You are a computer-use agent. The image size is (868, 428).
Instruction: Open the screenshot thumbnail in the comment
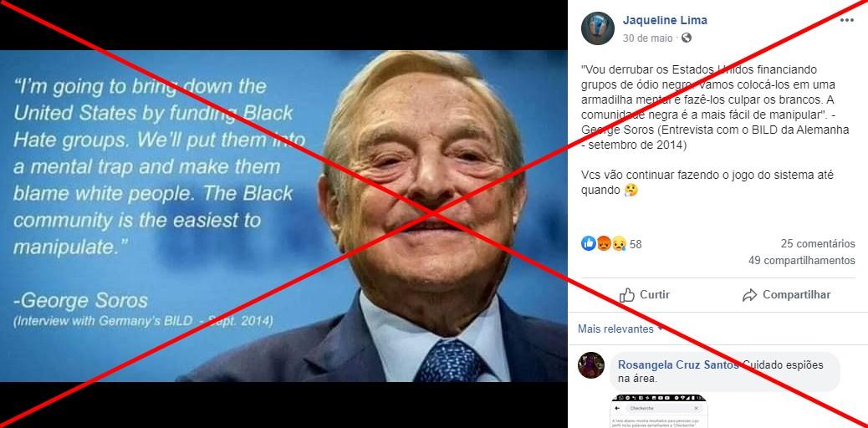(659, 410)
